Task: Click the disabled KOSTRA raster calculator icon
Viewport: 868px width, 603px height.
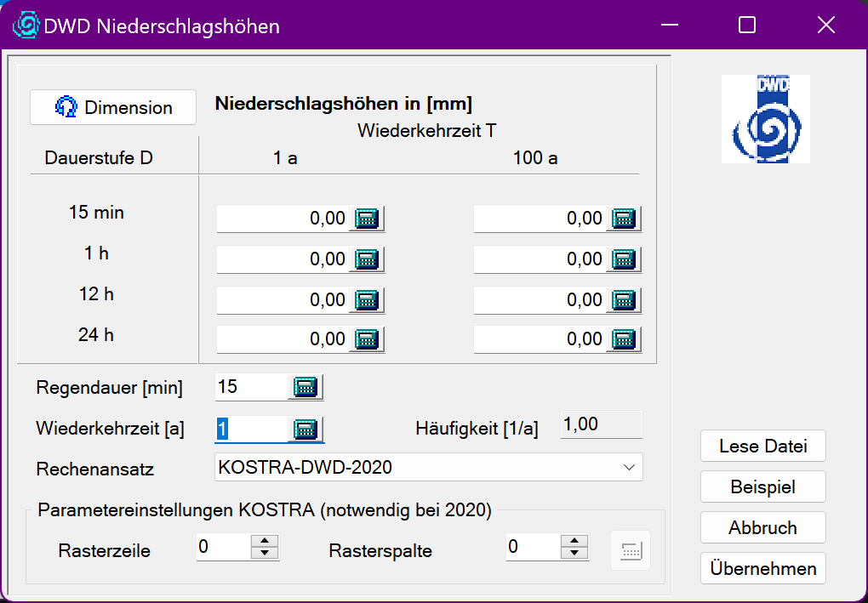Action: tap(631, 549)
